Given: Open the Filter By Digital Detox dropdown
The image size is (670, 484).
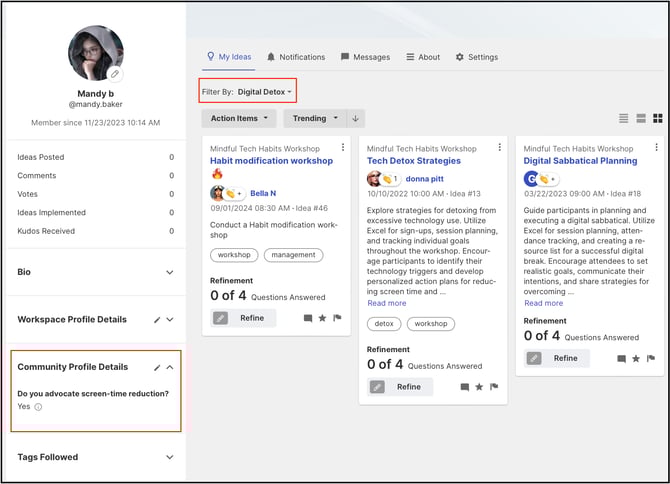Looking at the screenshot, I should click(x=248, y=92).
